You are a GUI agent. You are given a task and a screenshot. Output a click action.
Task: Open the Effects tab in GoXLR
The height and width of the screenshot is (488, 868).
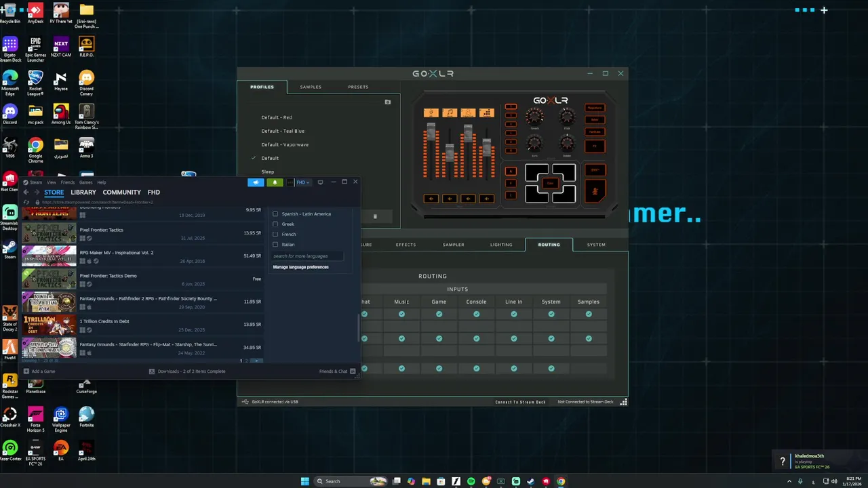tap(406, 245)
